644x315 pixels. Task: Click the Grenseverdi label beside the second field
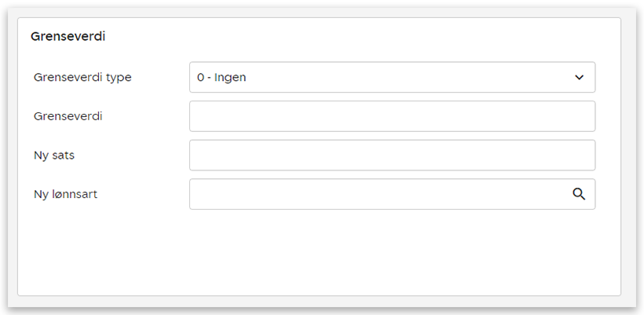(68, 116)
